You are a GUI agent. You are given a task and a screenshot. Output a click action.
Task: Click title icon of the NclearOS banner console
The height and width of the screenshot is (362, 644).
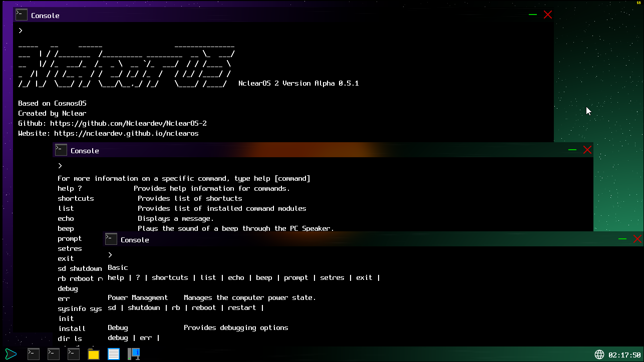coord(22,15)
